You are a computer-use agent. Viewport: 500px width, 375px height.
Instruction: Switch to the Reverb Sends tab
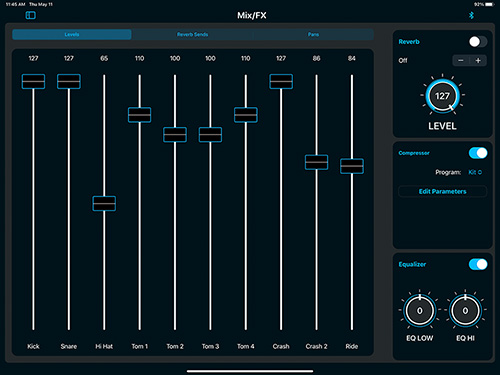click(x=192, y=34)
